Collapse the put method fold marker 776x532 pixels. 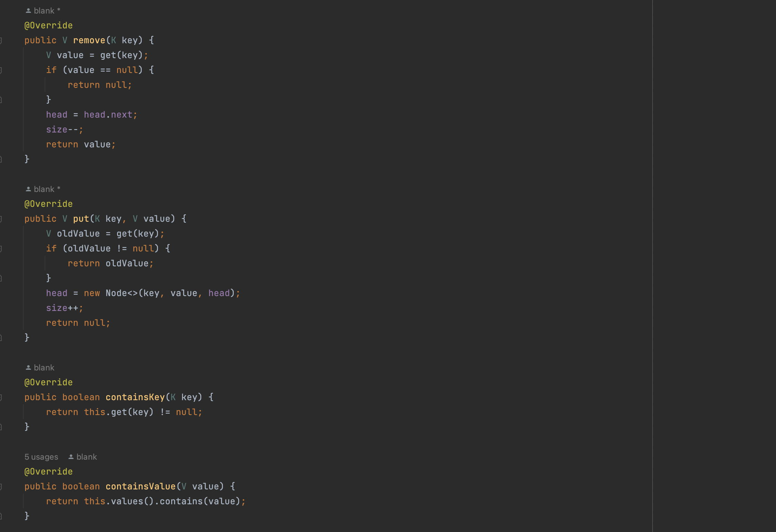1,219
